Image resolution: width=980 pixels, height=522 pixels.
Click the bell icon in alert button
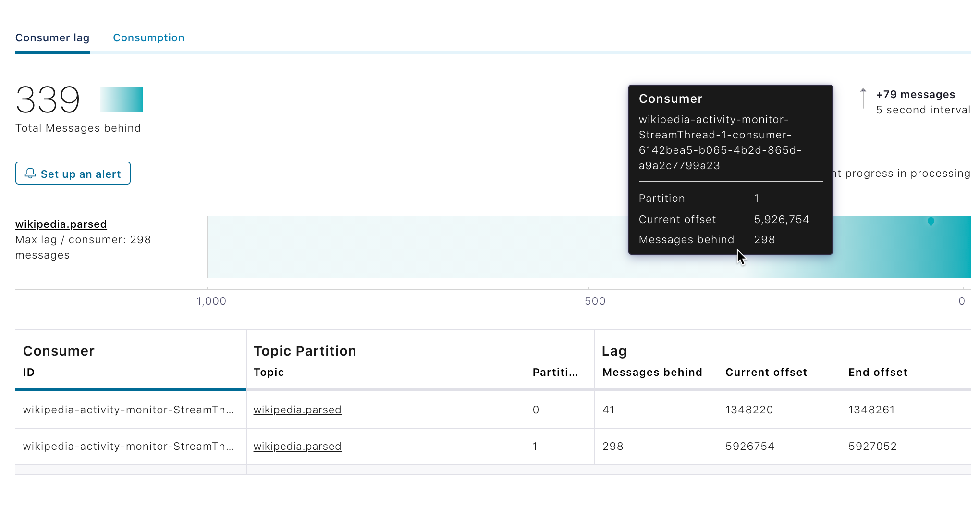30,174
